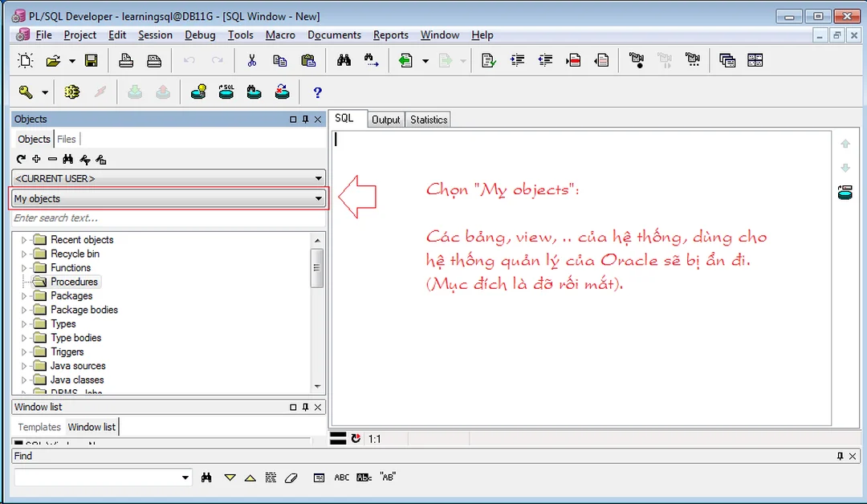
Task: Switch to the Files tab in Objects panel
Action: [x=67, y=140]
